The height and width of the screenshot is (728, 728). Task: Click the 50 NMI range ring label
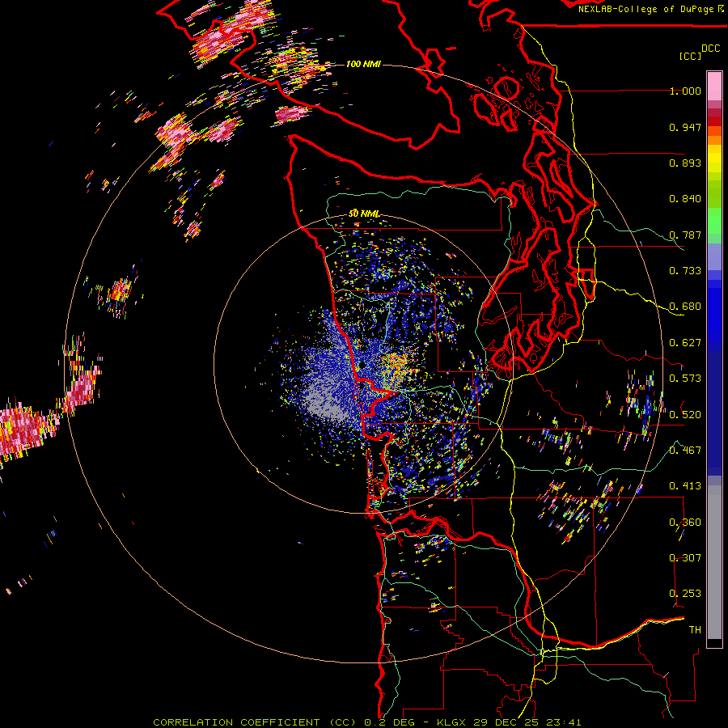(363, 214)
